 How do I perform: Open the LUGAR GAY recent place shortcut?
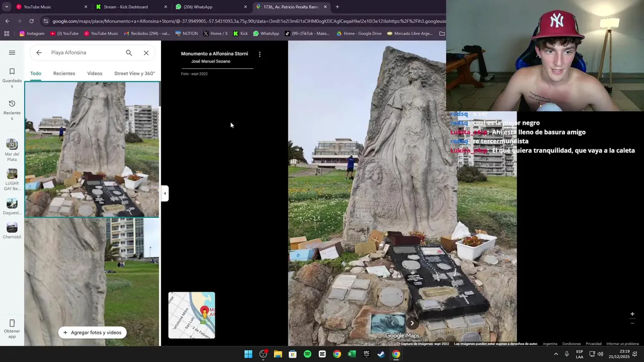coord(12,179)
